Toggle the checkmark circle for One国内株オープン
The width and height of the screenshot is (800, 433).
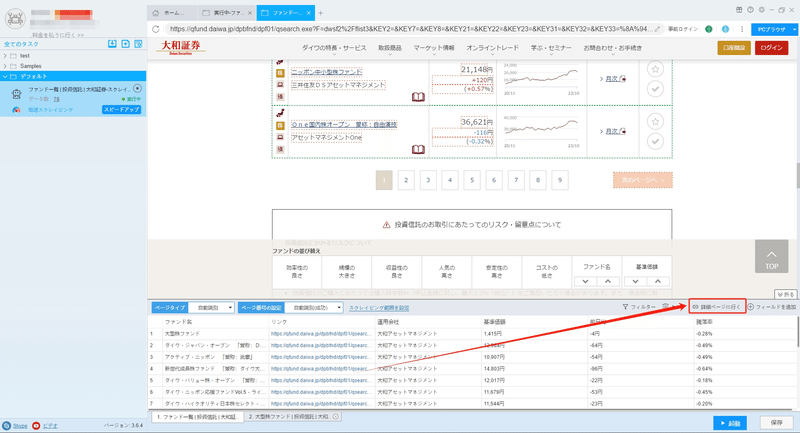[655, 141]
